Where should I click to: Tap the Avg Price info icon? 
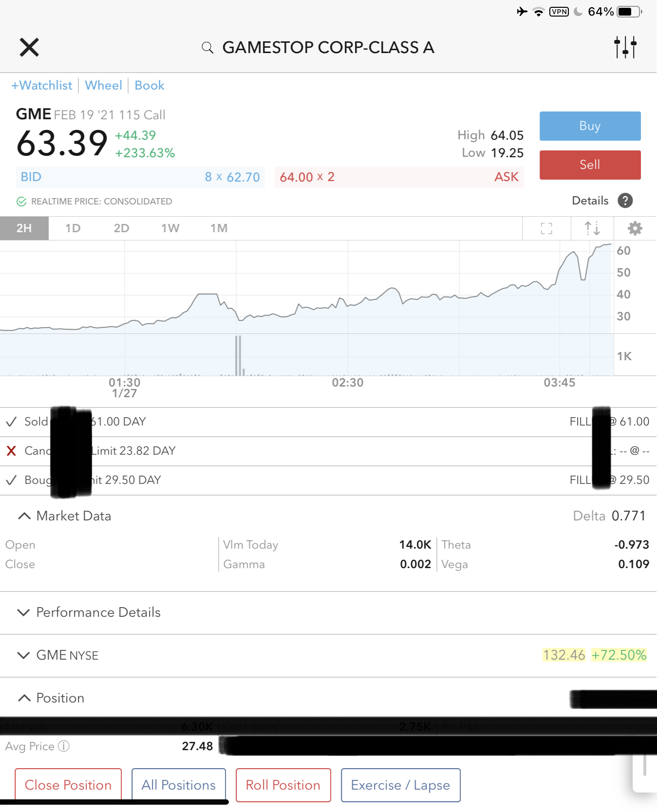64,746
